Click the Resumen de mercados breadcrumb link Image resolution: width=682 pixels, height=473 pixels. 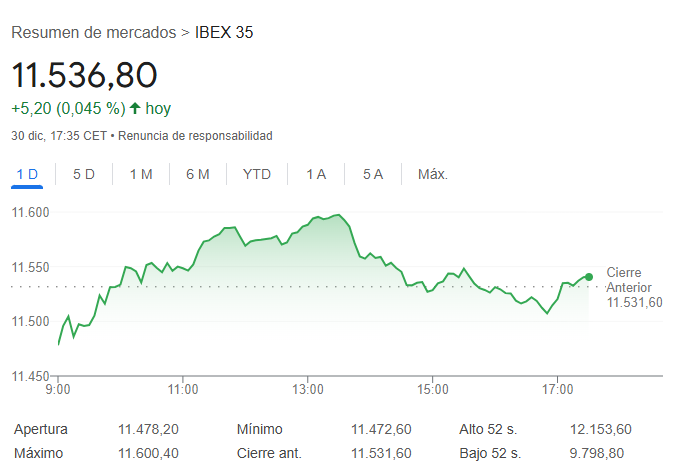[93, 32]
